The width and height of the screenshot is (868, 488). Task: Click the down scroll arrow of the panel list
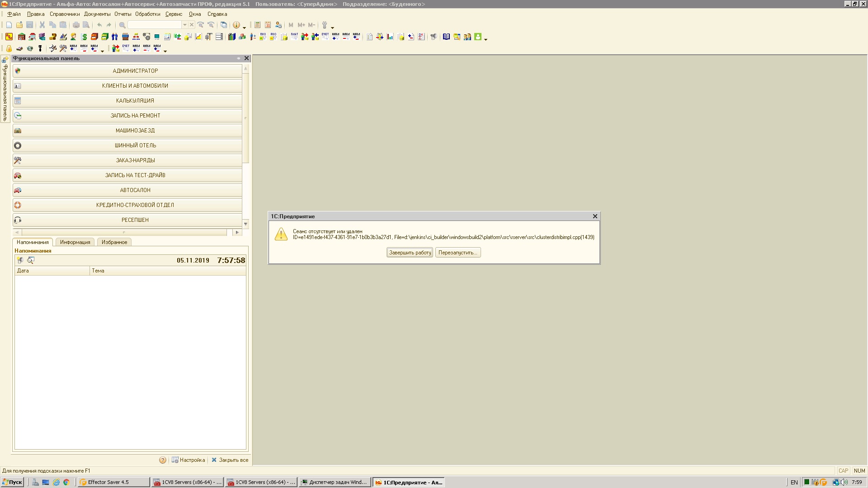(x=245, y=224)
